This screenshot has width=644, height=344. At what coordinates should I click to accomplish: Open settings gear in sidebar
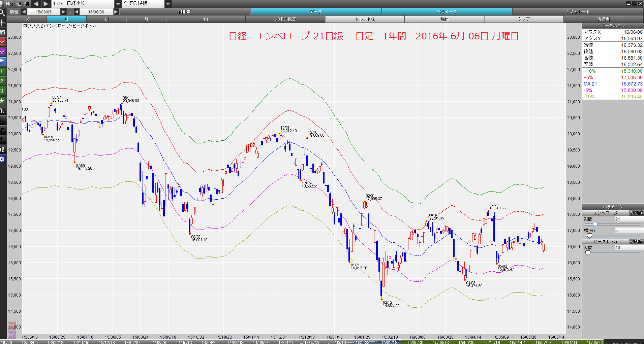point(3,159)
